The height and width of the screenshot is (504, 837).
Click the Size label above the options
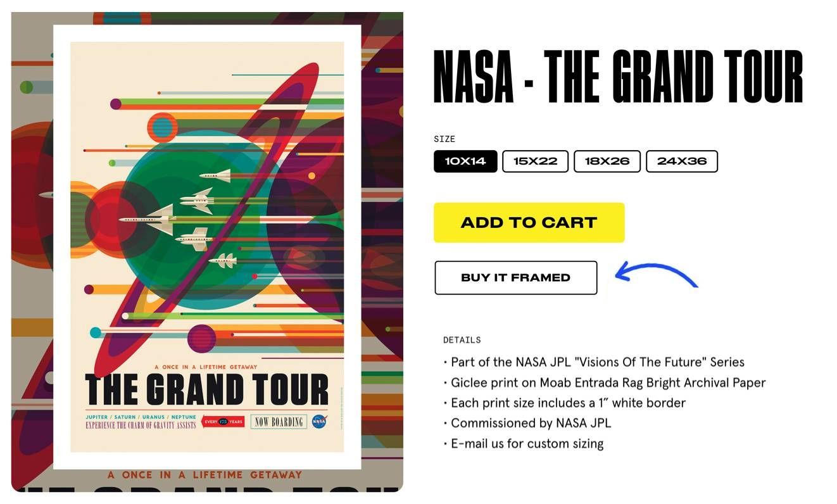444,139
